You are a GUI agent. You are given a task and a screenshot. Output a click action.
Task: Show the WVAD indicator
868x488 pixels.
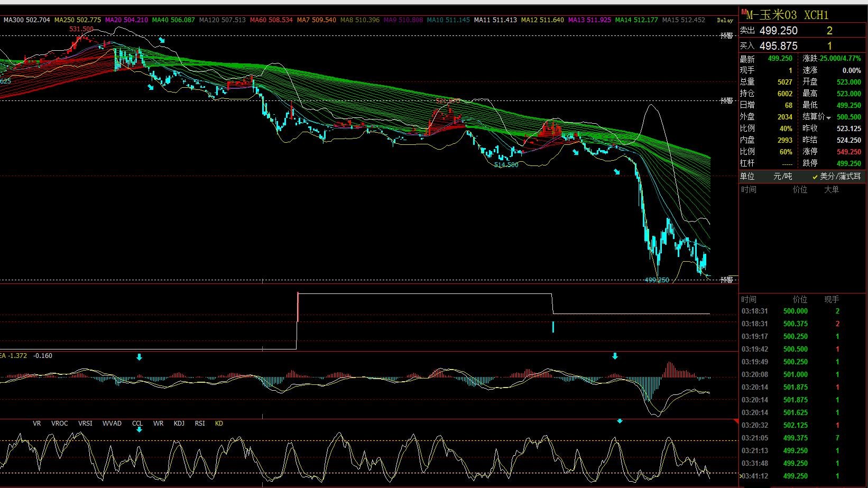click(x=112, y=423)
